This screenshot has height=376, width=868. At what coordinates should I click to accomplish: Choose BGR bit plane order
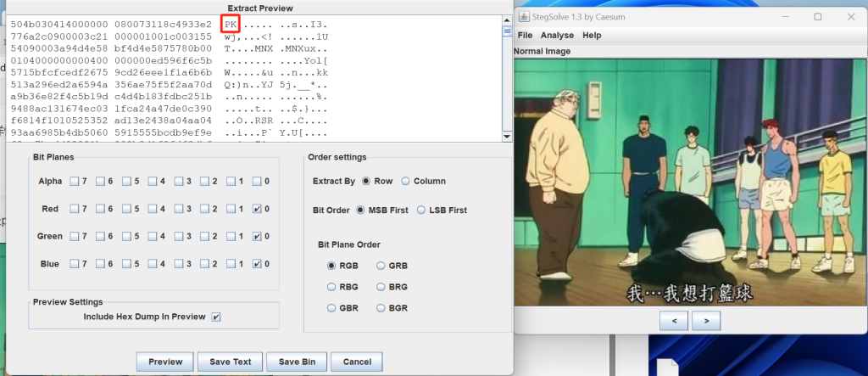pos(382,307)
